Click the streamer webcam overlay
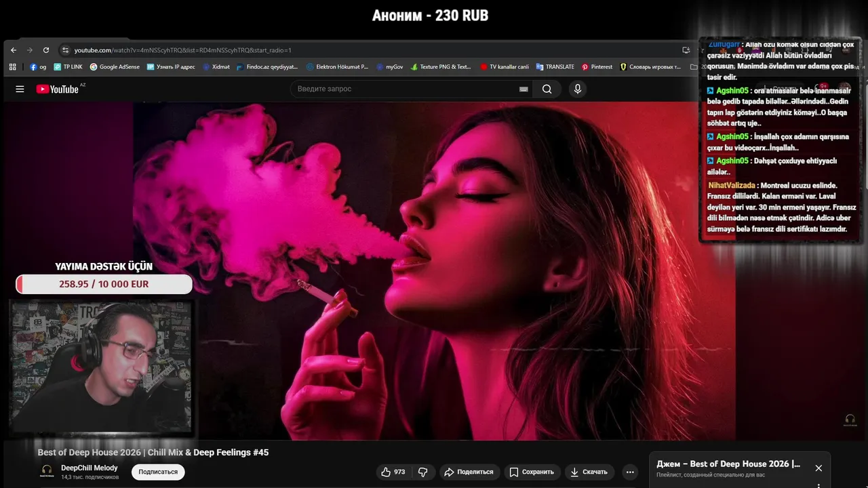The height and width of the screenshot is (488, 868). (102, 369)
